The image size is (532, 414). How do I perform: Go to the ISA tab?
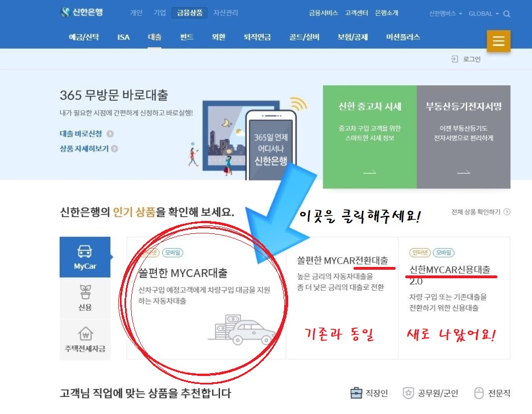(123, 37)
